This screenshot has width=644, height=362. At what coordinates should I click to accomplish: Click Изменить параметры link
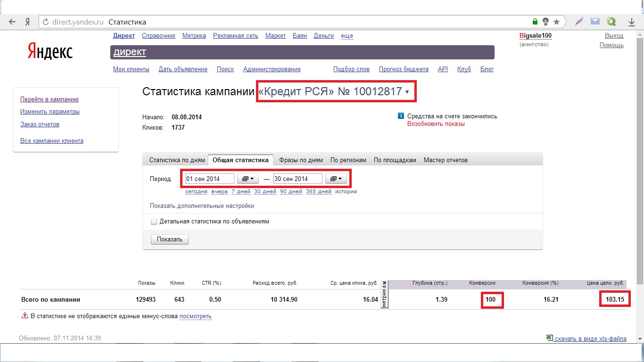[x=50, y=112]
